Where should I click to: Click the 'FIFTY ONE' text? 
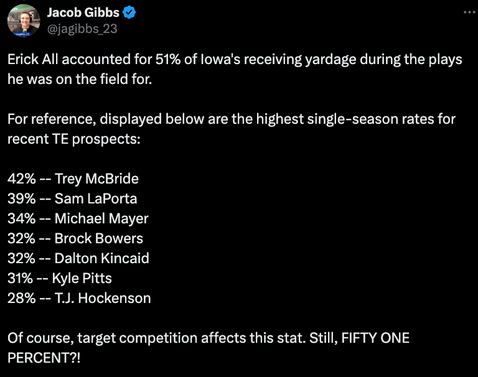pos(376,338)
